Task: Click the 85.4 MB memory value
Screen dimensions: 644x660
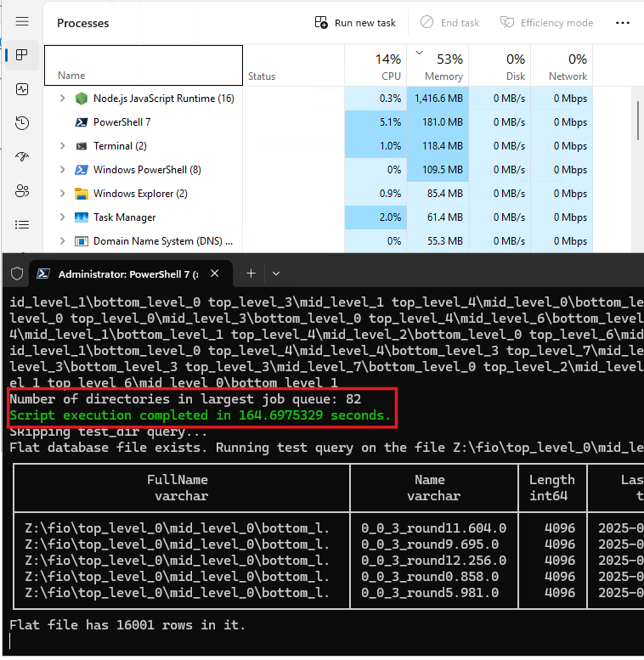Action: (445, 193)
